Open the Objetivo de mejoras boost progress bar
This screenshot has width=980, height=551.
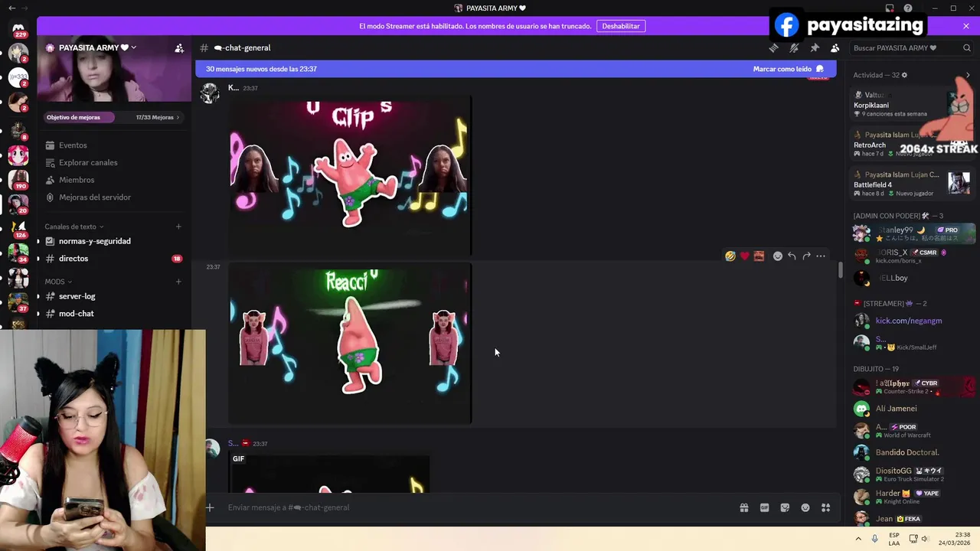[78, 117]
